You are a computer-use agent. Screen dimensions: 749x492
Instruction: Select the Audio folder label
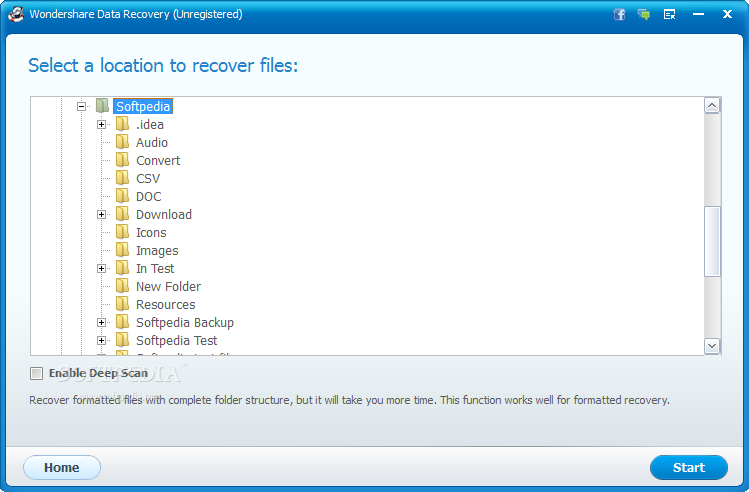pos(152,142)
